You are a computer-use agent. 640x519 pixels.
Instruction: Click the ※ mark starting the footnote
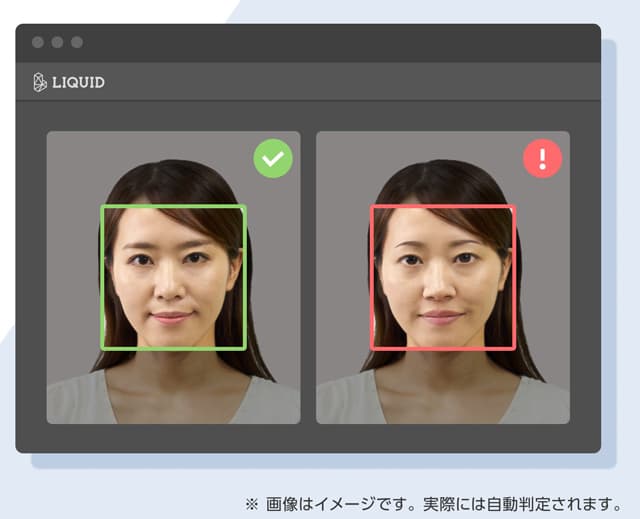click(252, 503)
